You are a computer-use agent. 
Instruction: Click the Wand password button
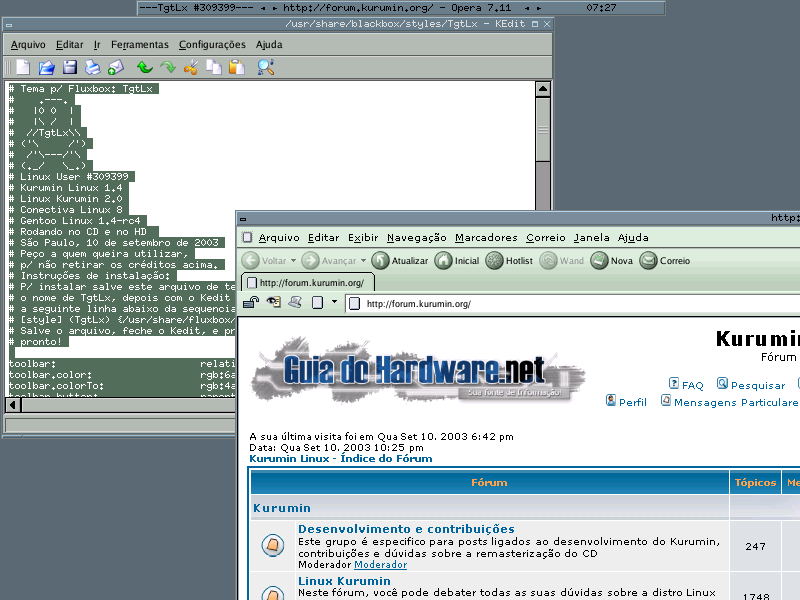(x=562, y=261)
